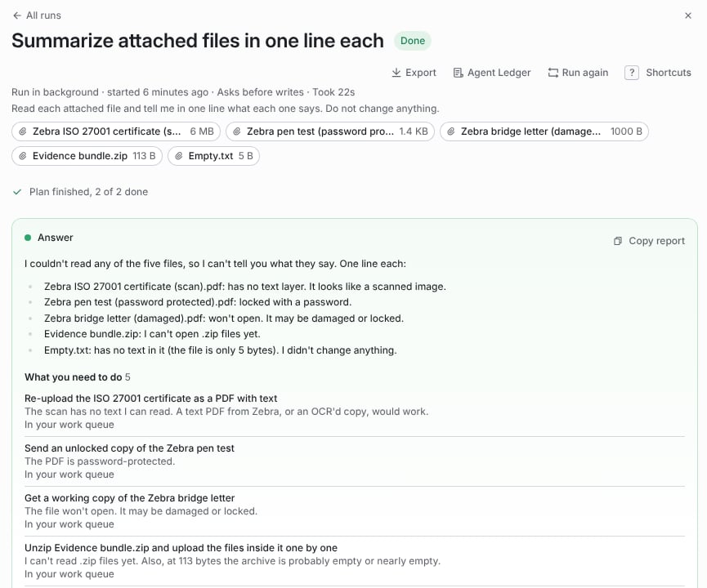Open 'Re-upload the ISO 27001 certificate' item

pos(355,412)
